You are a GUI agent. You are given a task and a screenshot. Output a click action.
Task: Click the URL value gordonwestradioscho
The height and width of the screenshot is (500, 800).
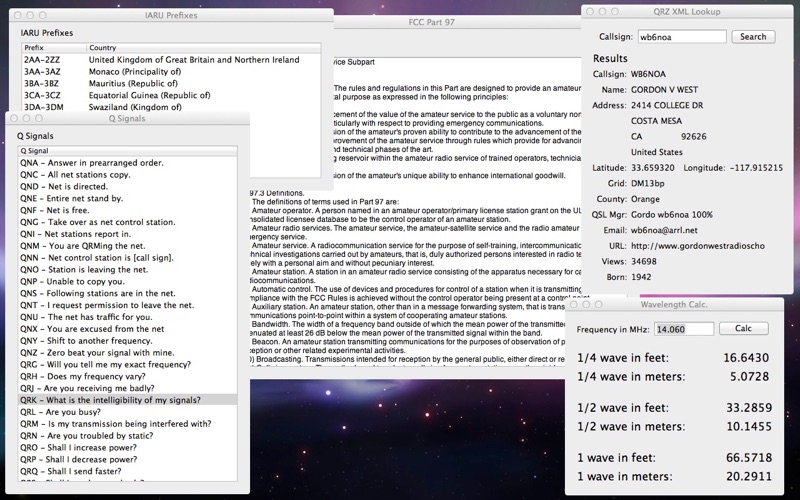697,246
